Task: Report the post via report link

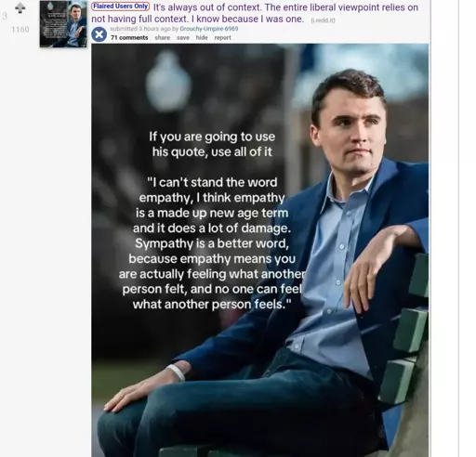Action: [222, 38]
